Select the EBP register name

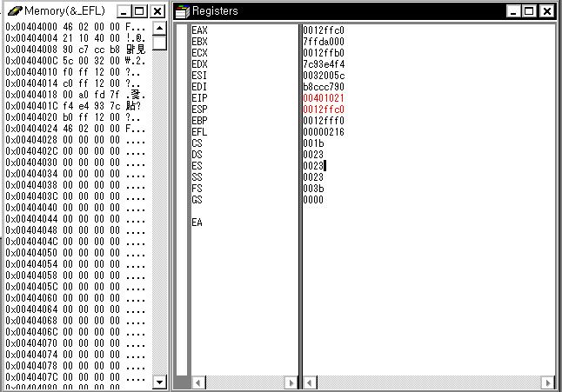click(x=199, y=121)
